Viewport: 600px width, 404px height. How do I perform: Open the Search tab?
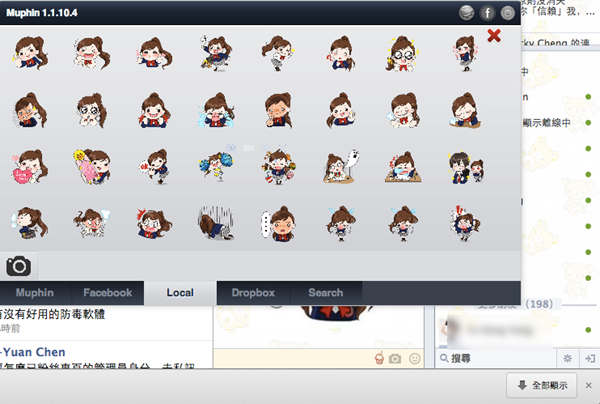click(x=326, y=293)
